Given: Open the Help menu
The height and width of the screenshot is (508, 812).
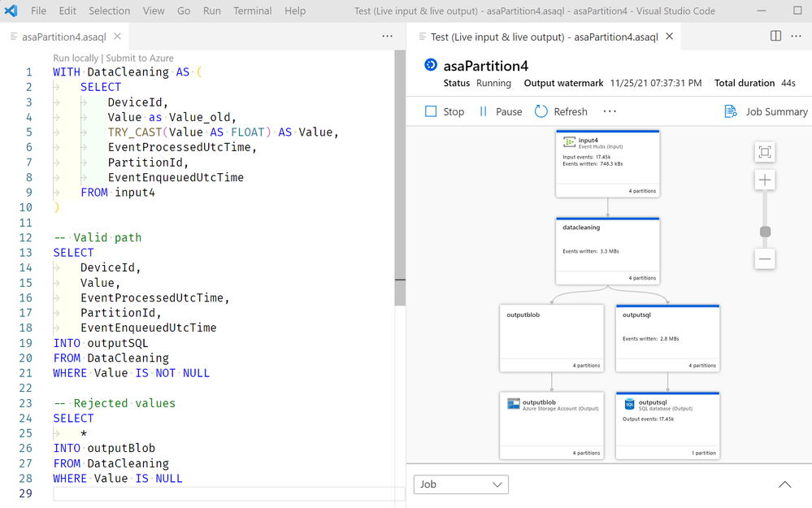Looking at the screenshot, I should (295, 11).
